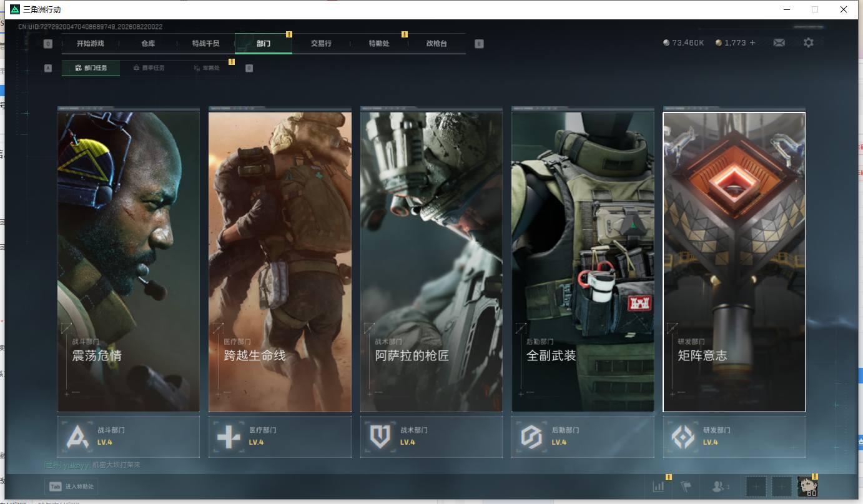This screenshot has height=504, width=863.
Task: Open the flags icon in bottom bar
Action: 686,486
